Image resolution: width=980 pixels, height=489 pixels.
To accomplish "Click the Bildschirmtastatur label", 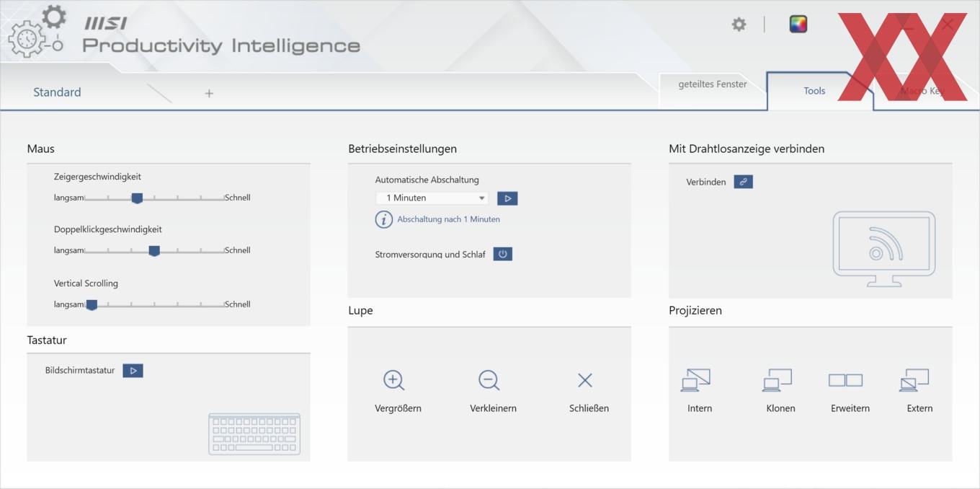I will tap(80, 371).
